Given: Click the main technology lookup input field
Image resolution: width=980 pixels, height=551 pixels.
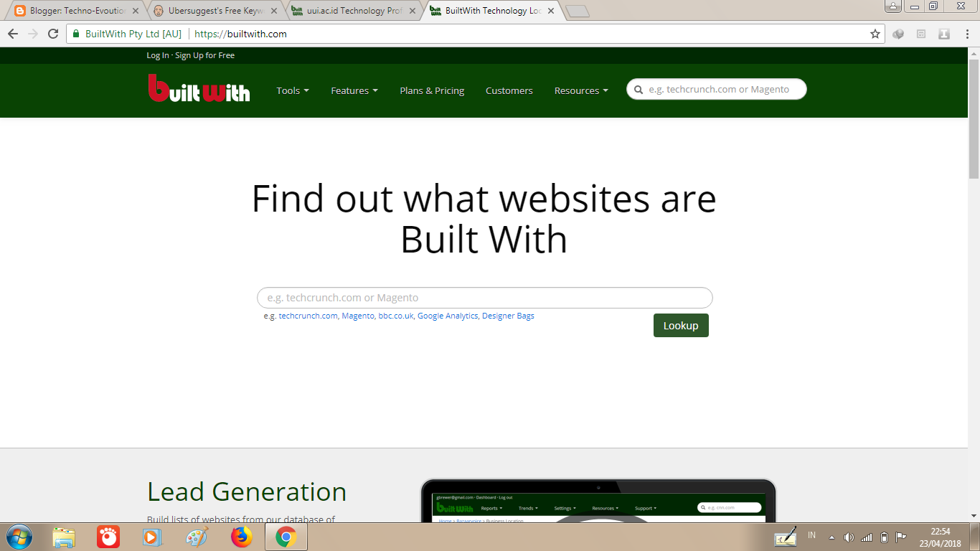Looking at the screenshot, I should (x=484, y=297).
